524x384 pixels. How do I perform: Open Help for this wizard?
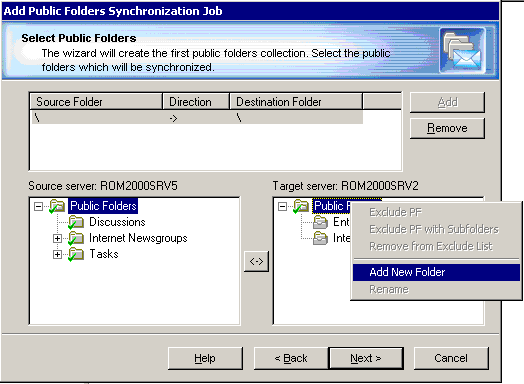[x=205, y=358]
